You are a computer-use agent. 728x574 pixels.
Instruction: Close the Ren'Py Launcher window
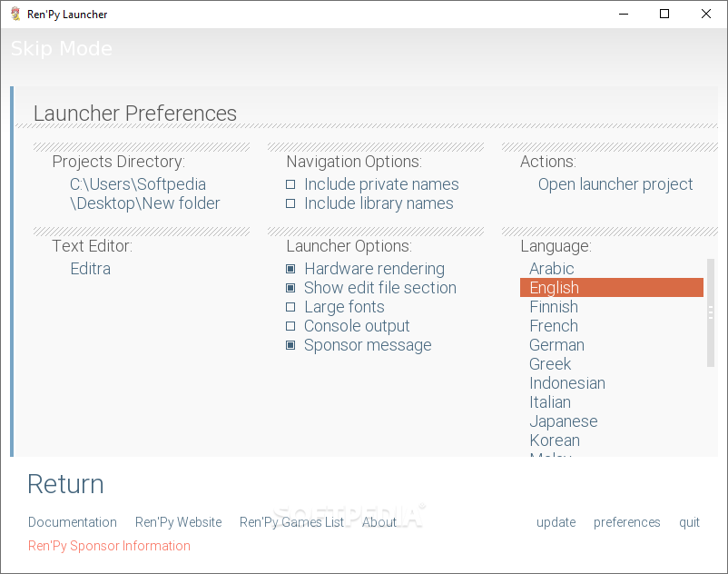(705, 14)
